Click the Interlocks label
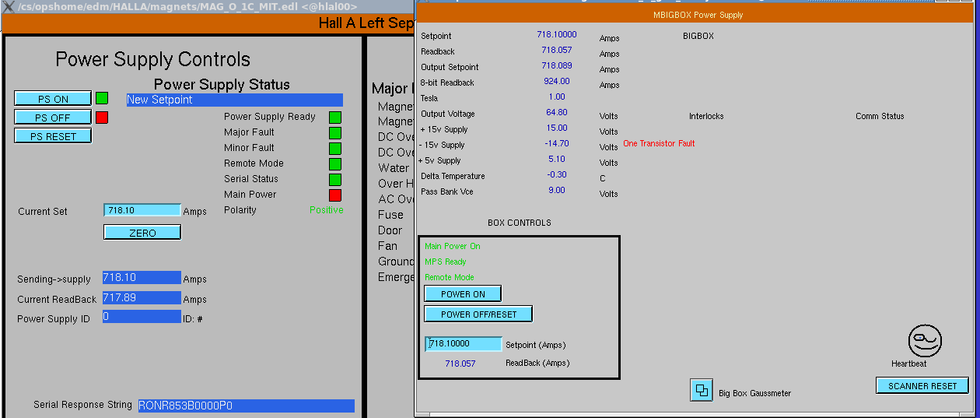 [706, 116]
